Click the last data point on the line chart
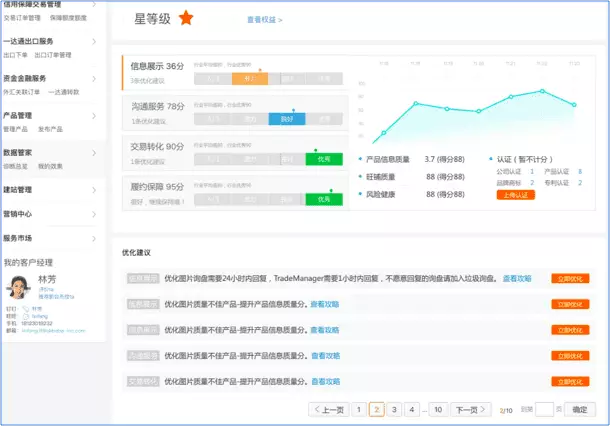The width and height of the screenshot is (610, 426). (574, 104)
